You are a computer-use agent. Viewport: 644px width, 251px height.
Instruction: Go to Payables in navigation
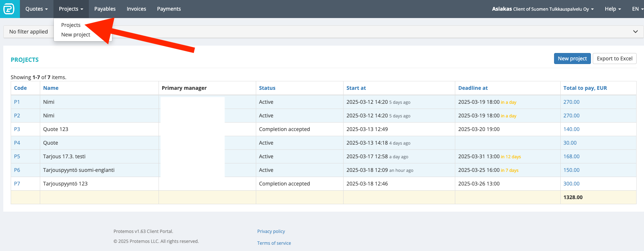[105, 9]
